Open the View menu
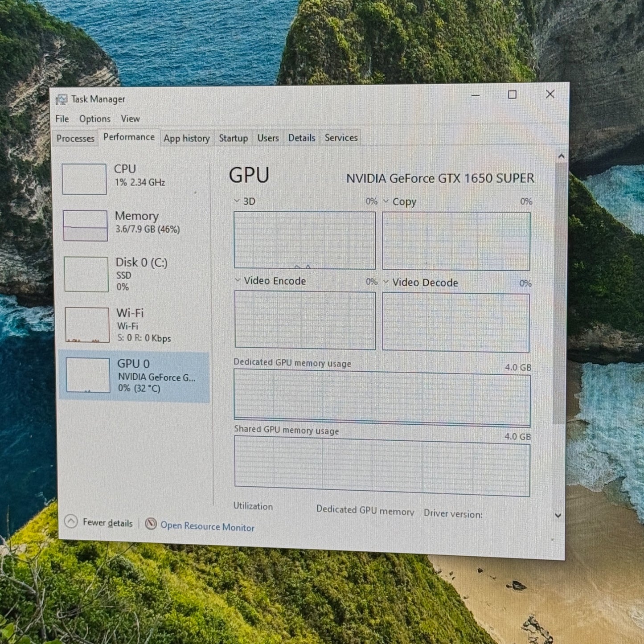The width and height of the screenshot is (644, 644). pyautogui.click(x=130, y=119)
